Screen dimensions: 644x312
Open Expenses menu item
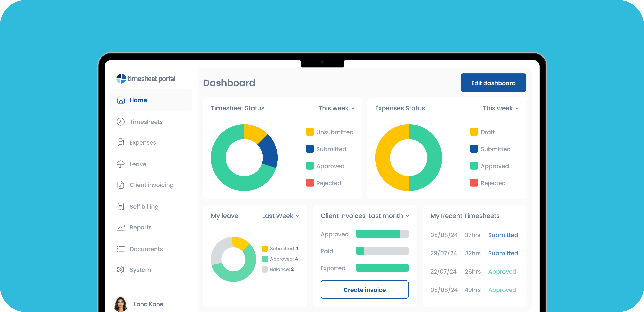click(143, 143)
